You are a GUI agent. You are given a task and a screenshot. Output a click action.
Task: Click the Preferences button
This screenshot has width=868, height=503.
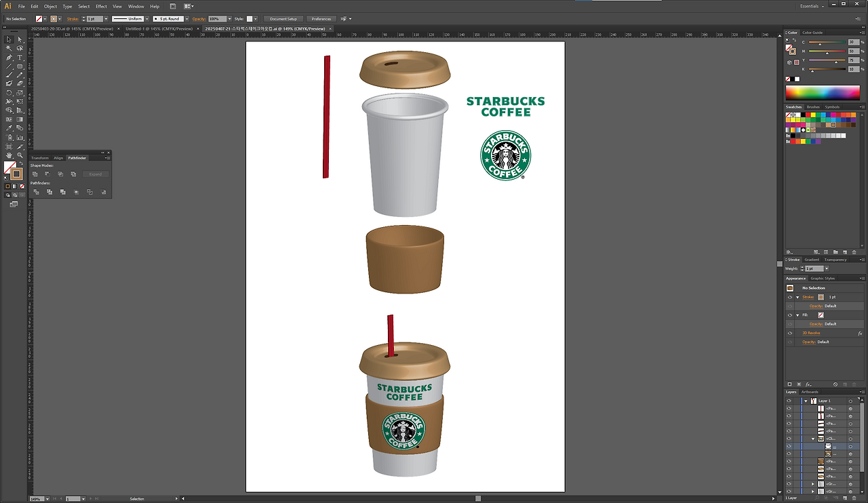321,19
